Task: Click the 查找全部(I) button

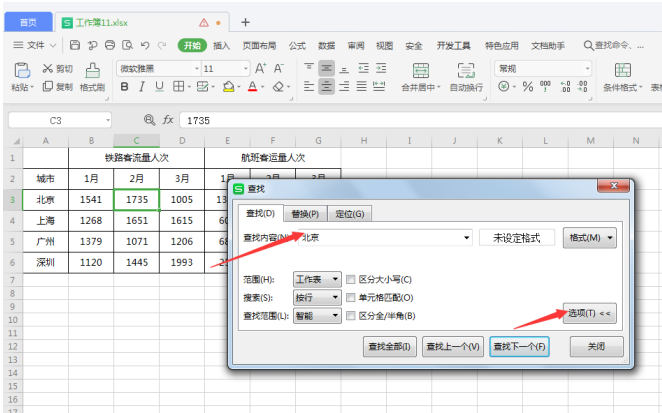Action: coord(390,347)
